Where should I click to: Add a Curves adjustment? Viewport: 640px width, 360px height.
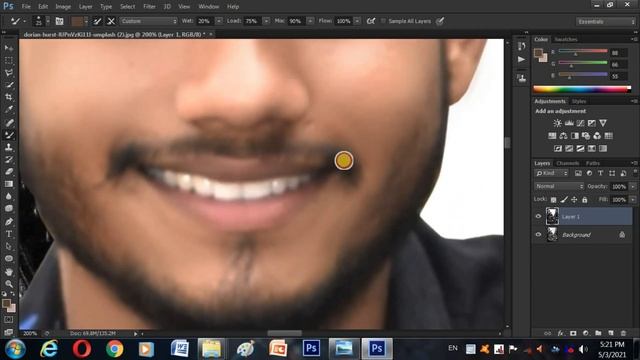(580, 123)
